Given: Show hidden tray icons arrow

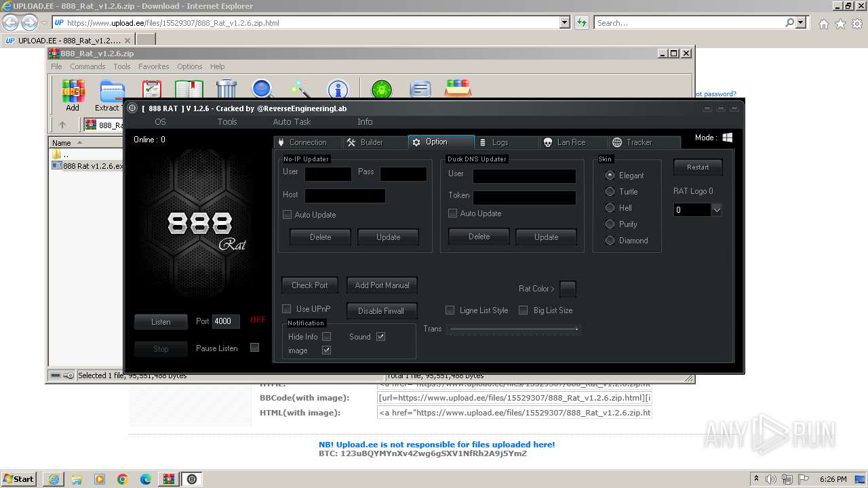Looking at the screenshot, I should click(756, 479).
